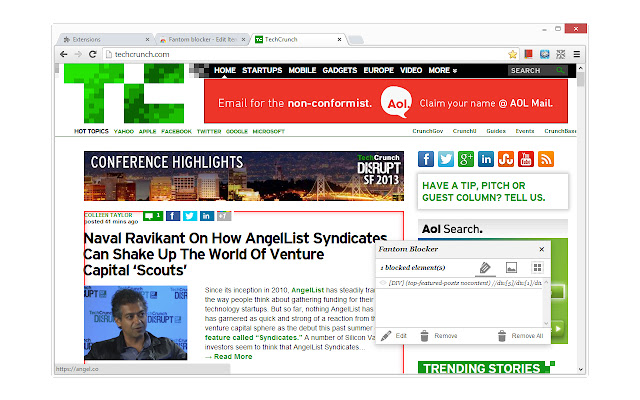The width and height of the screenshot is (640, 400).
Task: Close the Extensions tab
Action: pos(147,40)
